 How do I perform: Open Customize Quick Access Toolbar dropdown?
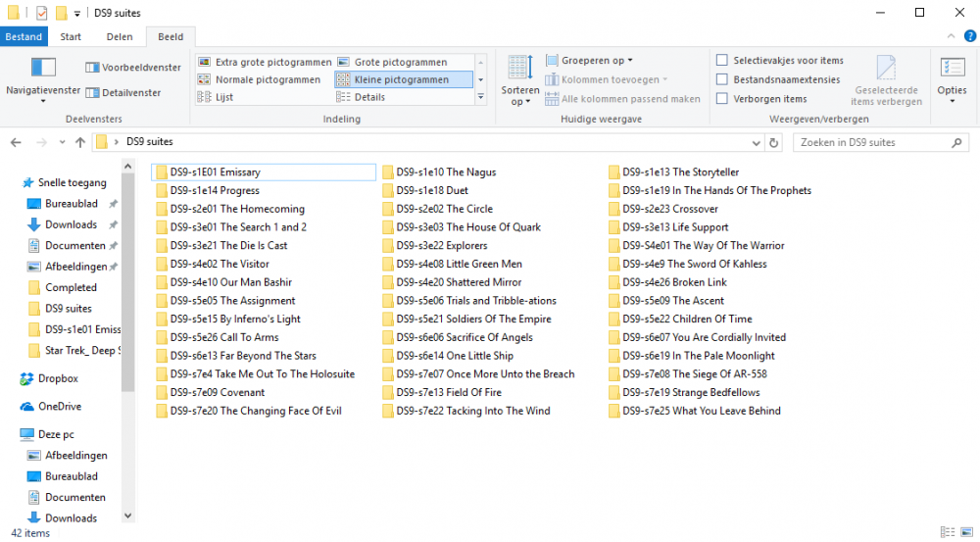[76, 13]
